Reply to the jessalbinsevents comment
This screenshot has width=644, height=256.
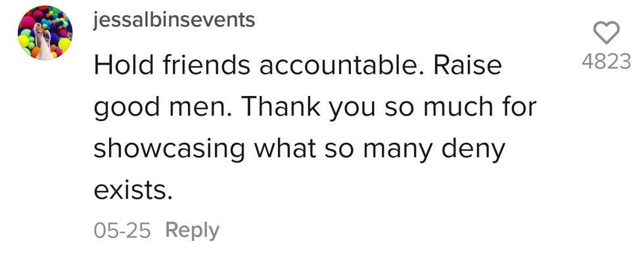[x=192, y=230]
